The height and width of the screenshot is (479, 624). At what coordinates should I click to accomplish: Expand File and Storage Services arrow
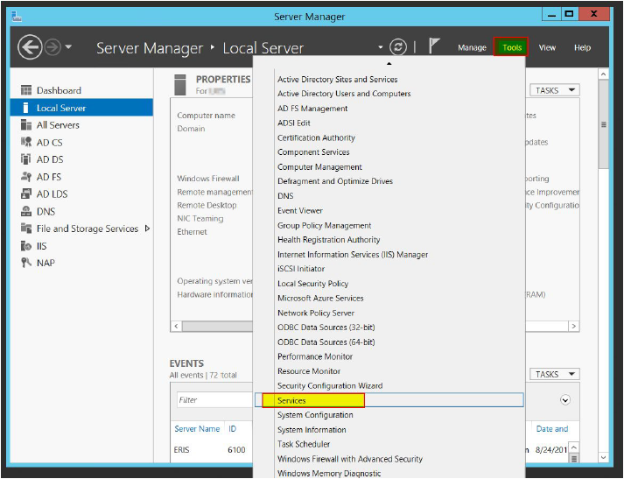(x=148, y=229)
